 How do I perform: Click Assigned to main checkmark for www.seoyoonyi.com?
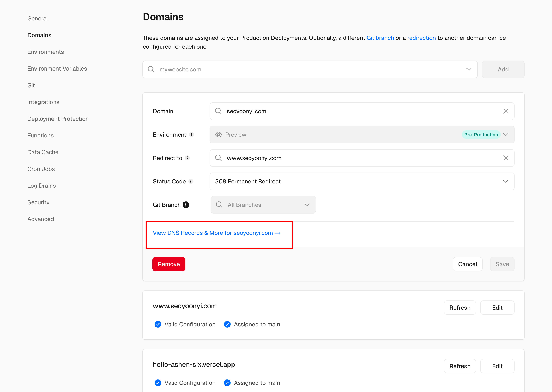click(227, 324)
